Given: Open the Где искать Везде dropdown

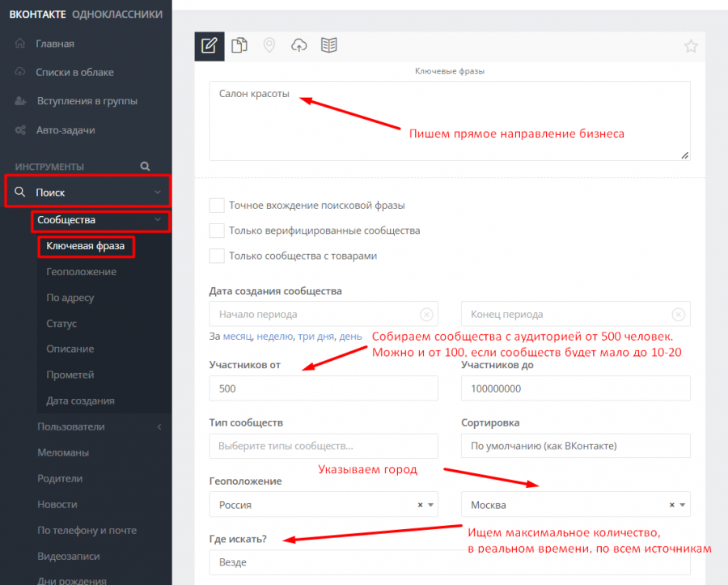Looking at the screenshot, I should (450, 562).
